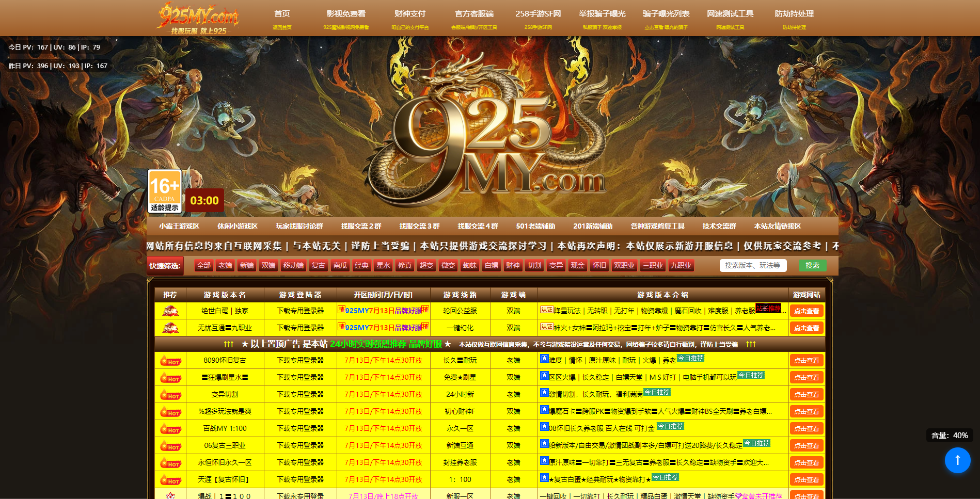Select the 三职业 quick filter tag
This screenshot has height=499, width=980.
[653, 265]
